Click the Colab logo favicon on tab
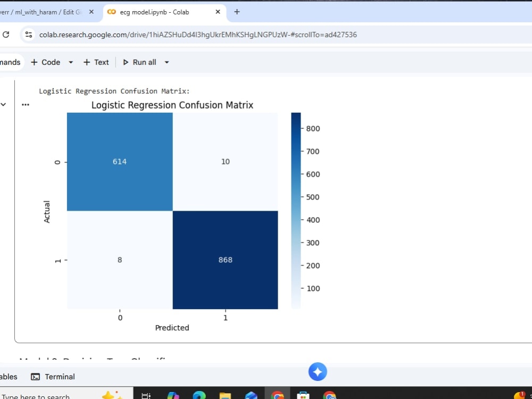This screenshot has width=532, height=399. tap(111, 12)
